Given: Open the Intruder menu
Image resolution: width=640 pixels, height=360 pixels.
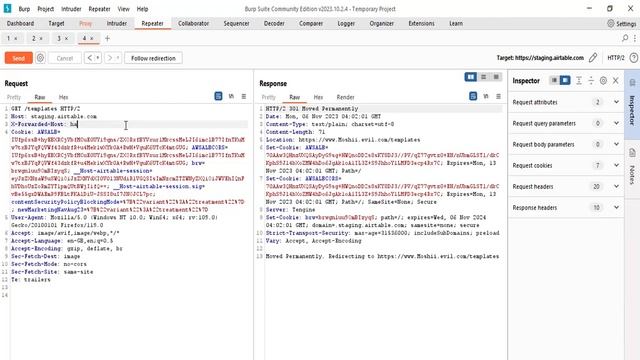Looking at the screenshot, I should click(x=71, y=9).
